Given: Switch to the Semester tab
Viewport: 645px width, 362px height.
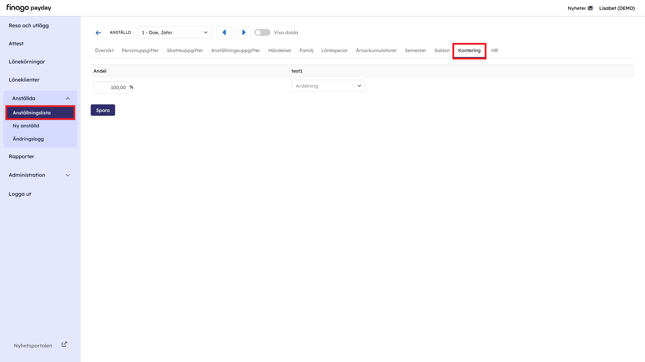Looking at the screenshot, I should coord(415,50).
